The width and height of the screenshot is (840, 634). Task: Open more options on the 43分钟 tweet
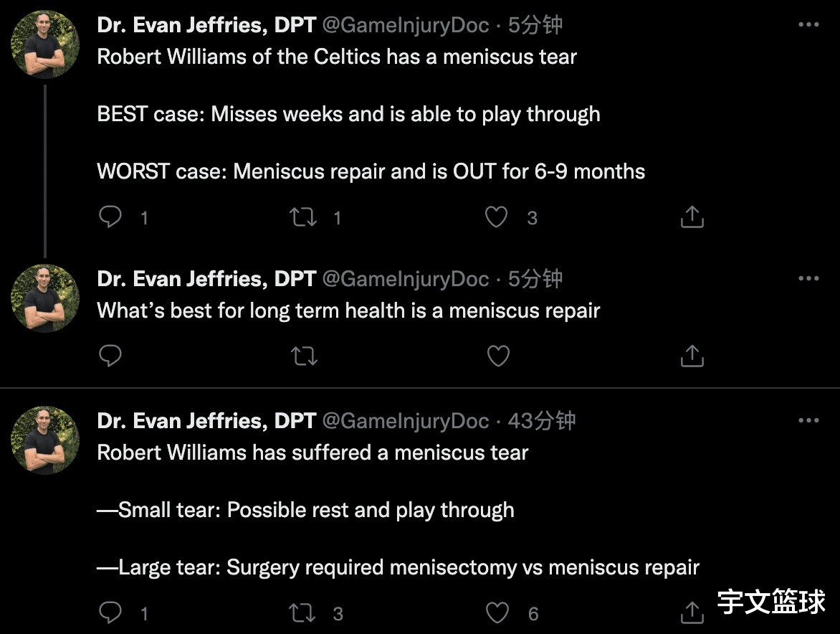[808, 420]
